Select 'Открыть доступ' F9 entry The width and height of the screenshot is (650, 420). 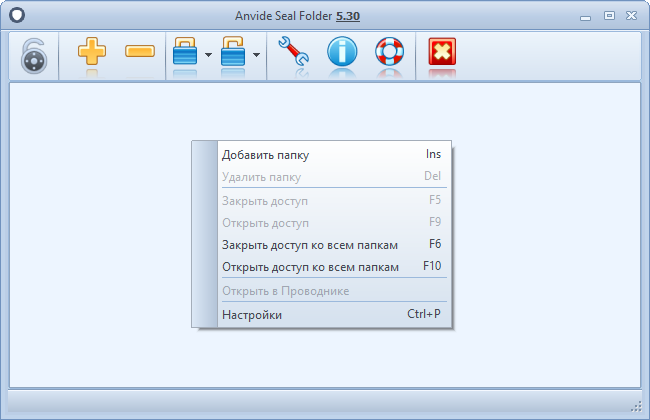(332, 223)
